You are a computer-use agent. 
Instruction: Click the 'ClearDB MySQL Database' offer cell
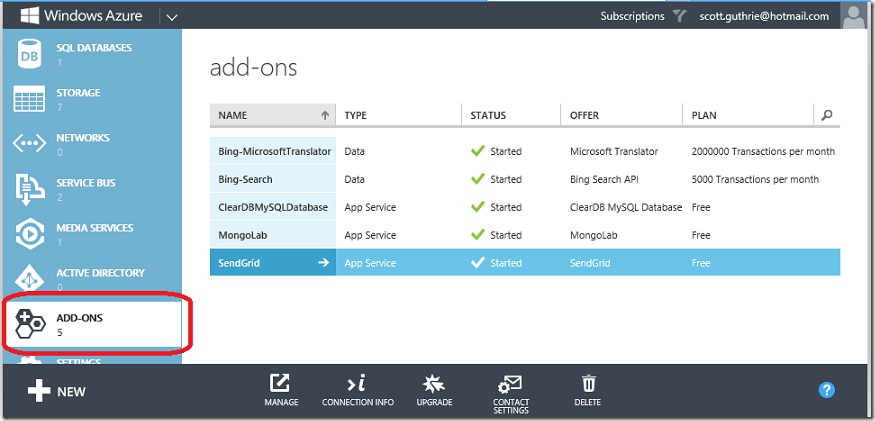pyautogui.click(x=626, y=207)
